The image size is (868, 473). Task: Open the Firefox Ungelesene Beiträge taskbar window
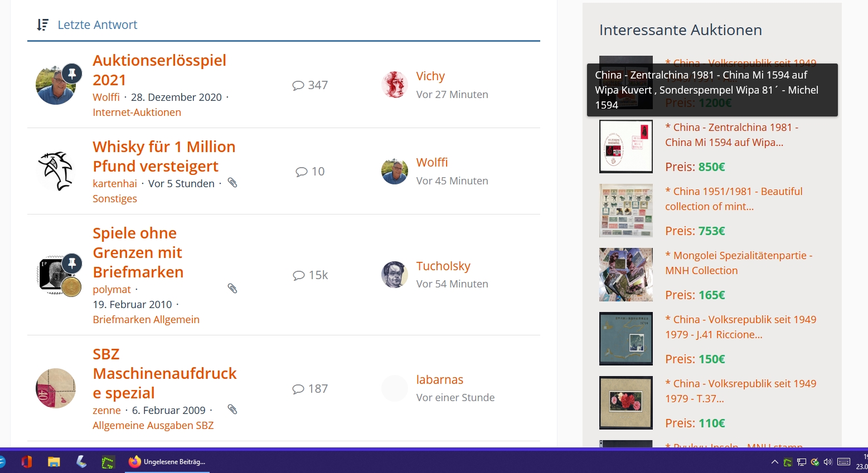pyautogui.click(x=167, y=462)
